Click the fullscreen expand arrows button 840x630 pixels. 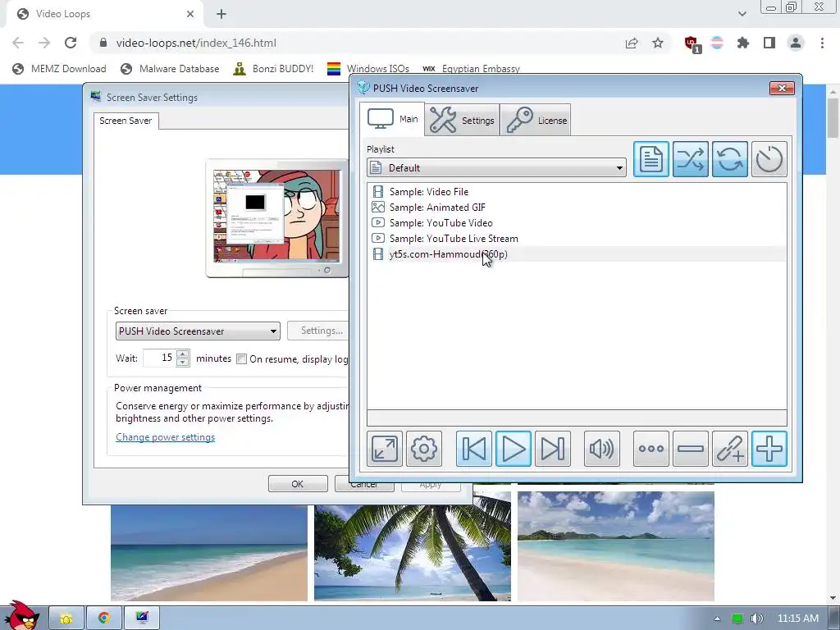[x=385, y=449]
